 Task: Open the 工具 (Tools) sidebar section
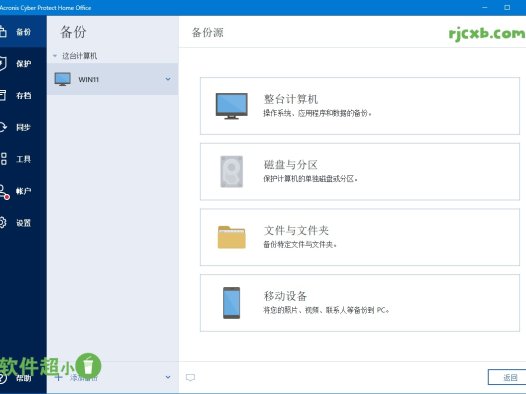(x=23, y=159)
